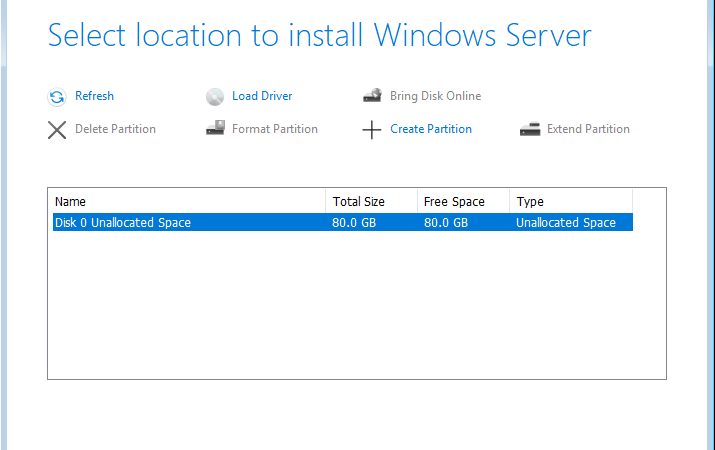Click the Load Driver disc icon

click(215, 97)
